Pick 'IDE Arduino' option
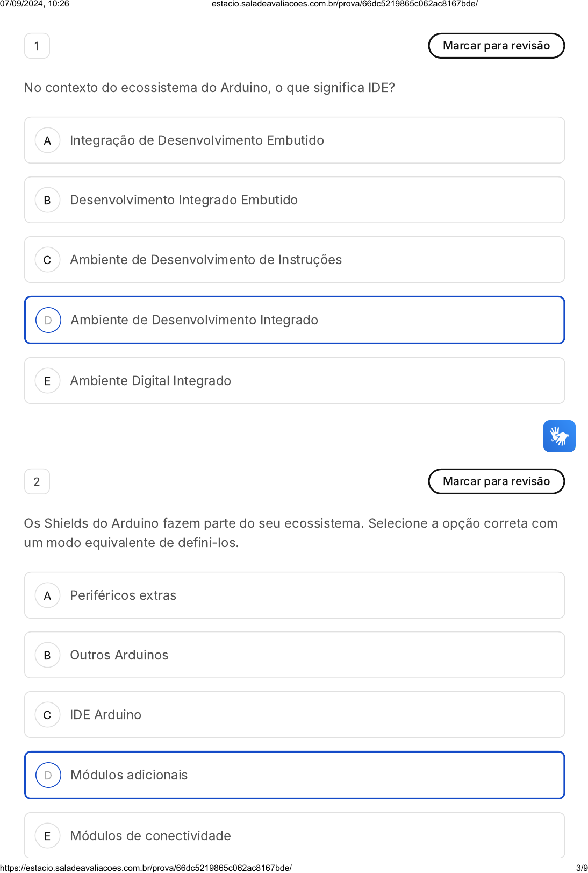588x873 pixels. click(x=294, y=715)
